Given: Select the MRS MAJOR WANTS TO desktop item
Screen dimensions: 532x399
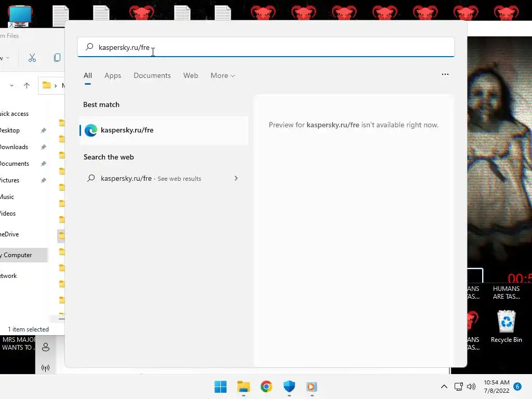Looking at the screenshot, I should (x=18, y=343).
